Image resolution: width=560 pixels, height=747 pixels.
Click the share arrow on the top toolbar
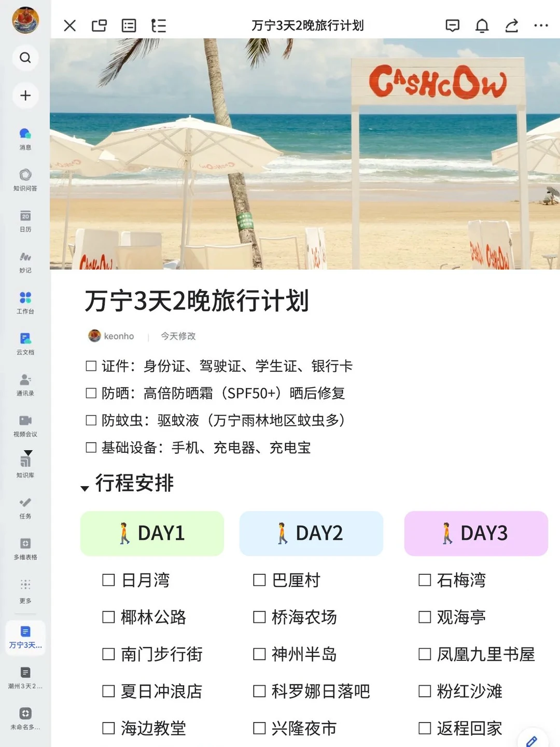(511, 25)
